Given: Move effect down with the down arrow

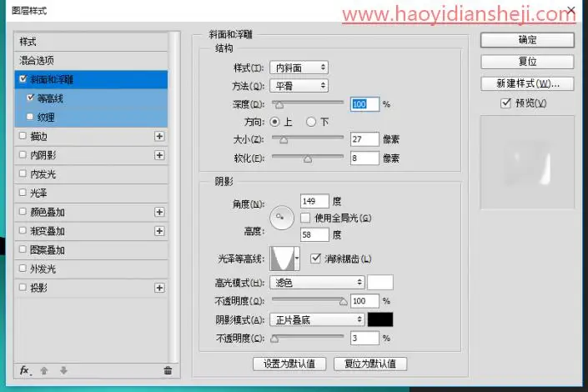Looking at the screenshot, I should click(63, 370).
